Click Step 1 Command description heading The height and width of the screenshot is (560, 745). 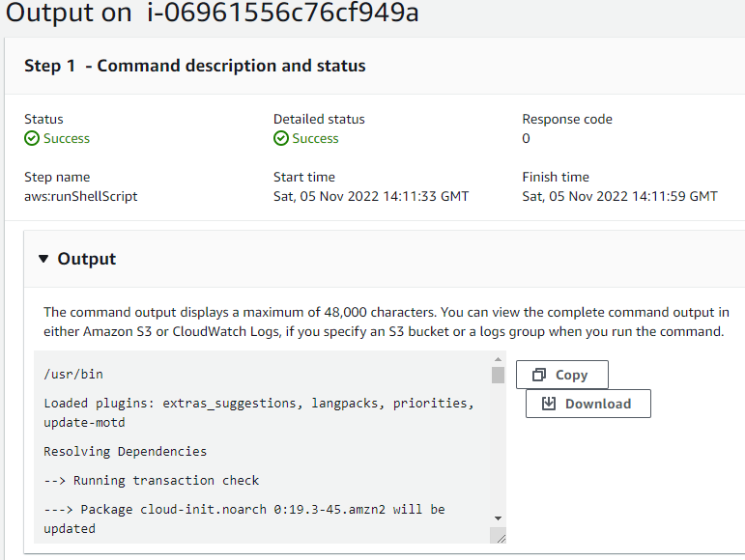(x=195, y=66)
